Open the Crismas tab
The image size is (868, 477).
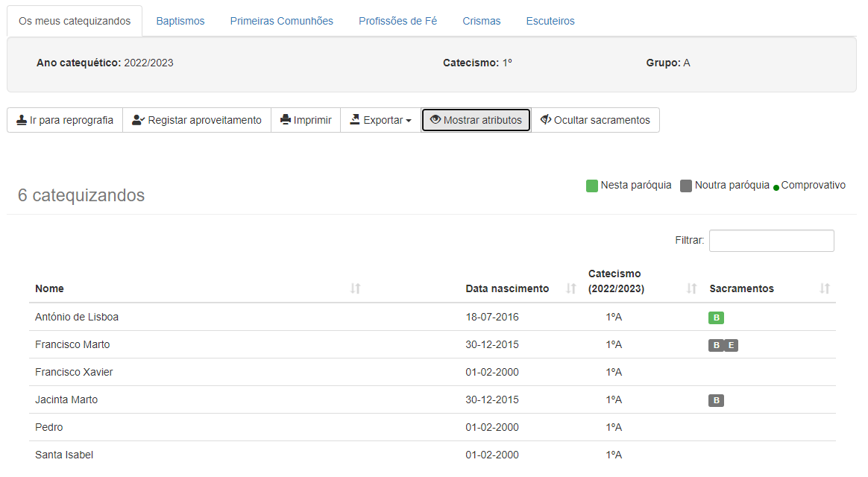(x=481, y=20)
